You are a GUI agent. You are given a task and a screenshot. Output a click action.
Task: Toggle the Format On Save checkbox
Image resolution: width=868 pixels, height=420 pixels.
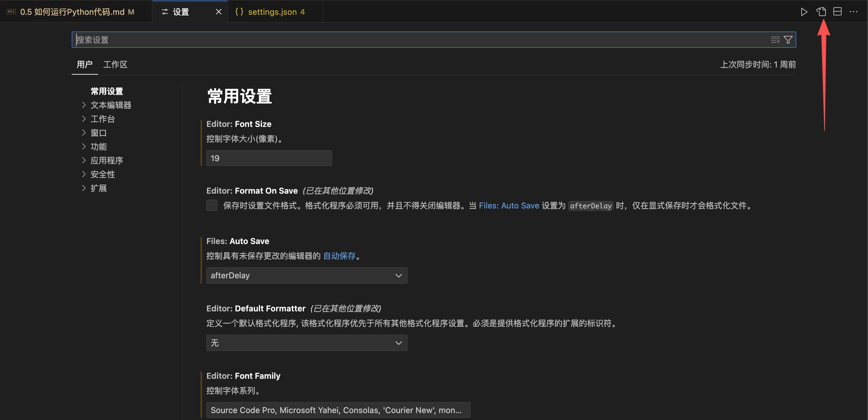(212, 205)
